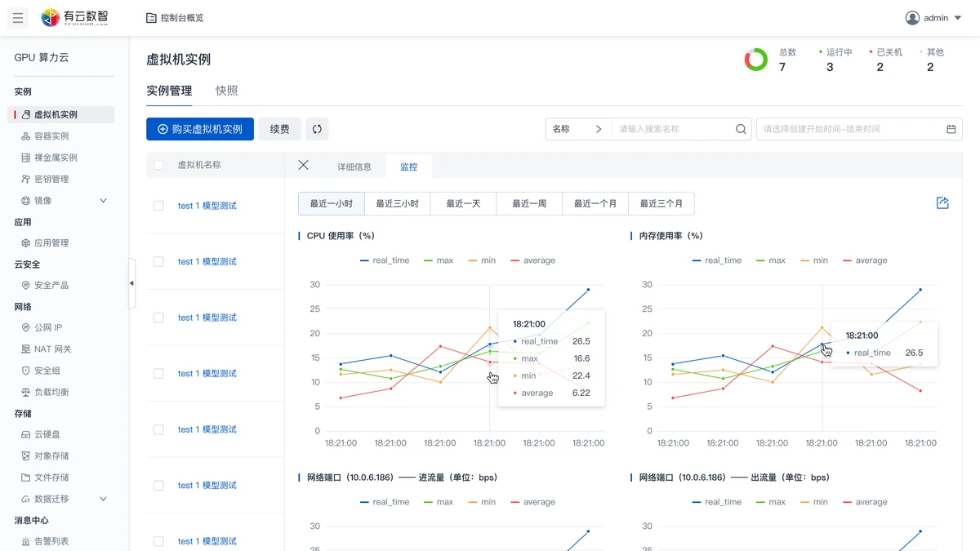Open 控制台概览 icon in header
This screenshot has width=980, height=551.
(151, 18)
